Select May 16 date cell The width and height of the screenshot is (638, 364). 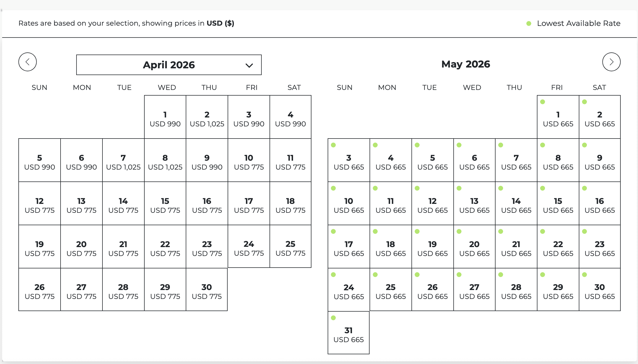pyautogui.click(x=600, y=204)
